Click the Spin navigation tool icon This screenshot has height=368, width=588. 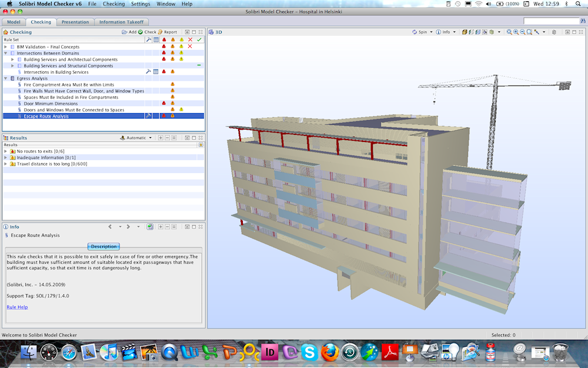pyautogui.click(x=415, y=32)
